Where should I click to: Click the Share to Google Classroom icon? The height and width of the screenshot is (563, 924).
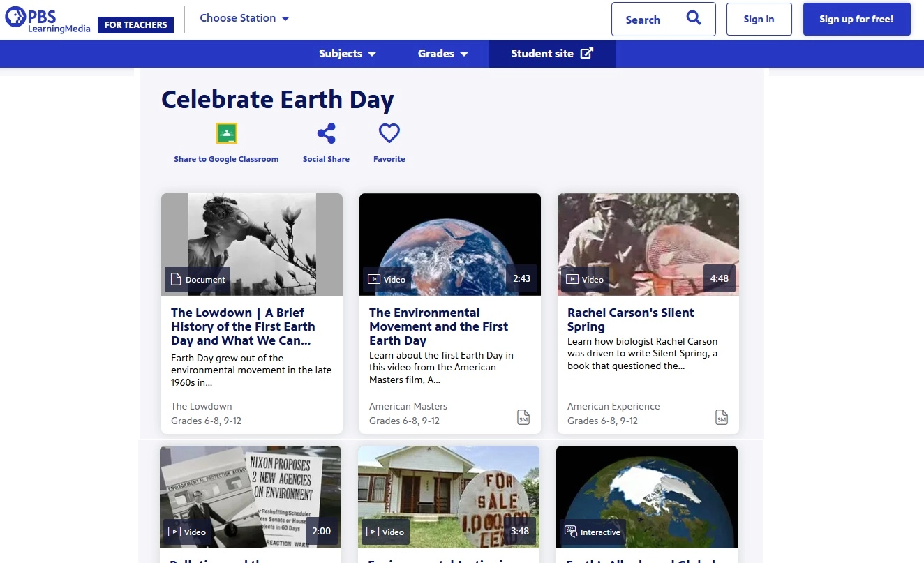coord(226,133)
